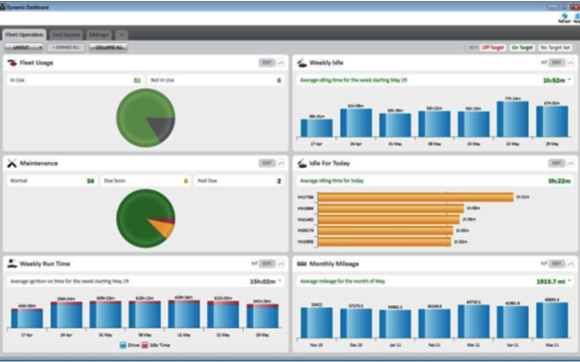Collapse the Idle For Today panel
The width and height of the screenshot is (580, 362).
pos(571,163)
